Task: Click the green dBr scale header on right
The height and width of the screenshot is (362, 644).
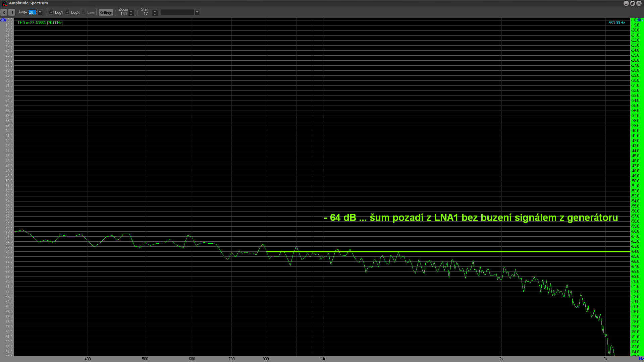Action: click(637, 20)
